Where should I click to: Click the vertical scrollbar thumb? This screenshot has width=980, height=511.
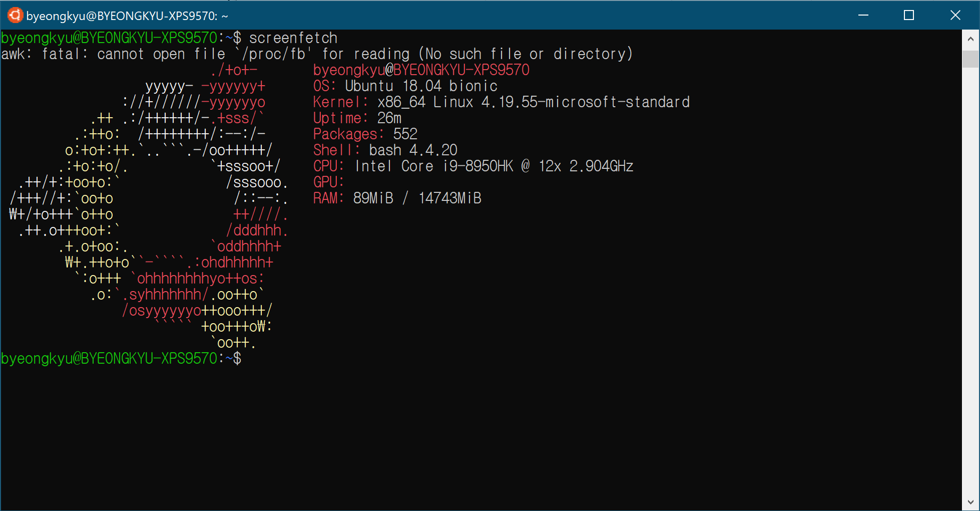pos(970,59)
